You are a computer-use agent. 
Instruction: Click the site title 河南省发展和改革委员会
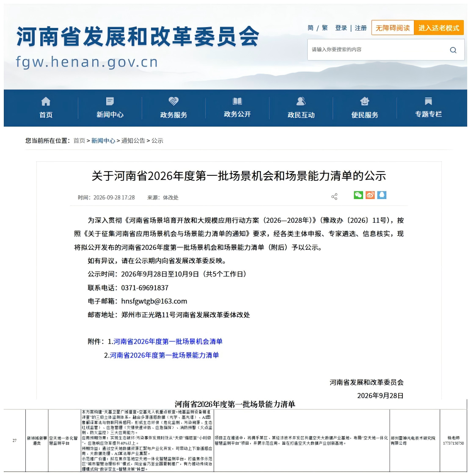138,36
